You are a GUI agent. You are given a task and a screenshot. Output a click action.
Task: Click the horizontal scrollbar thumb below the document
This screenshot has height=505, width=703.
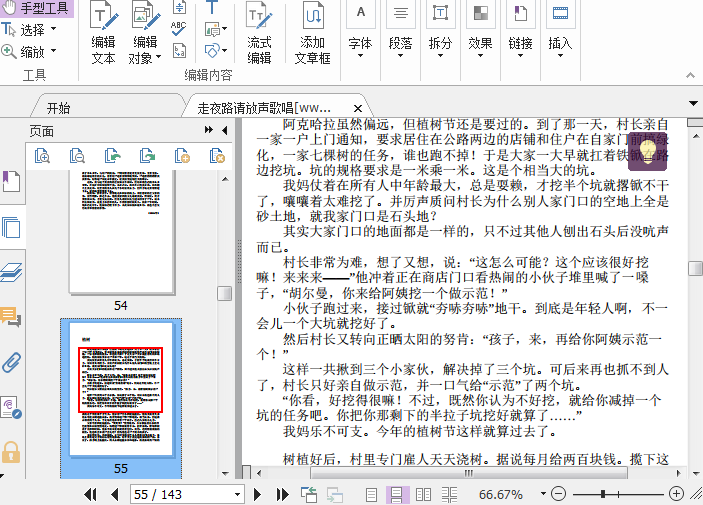point(469,473)
